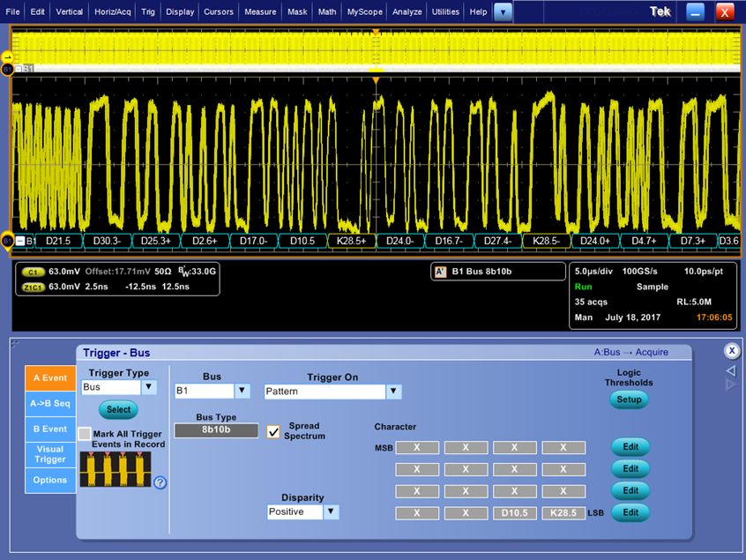746x560 pixels.
Task: Click the Tek logo in the title bar
Action: 660,12
